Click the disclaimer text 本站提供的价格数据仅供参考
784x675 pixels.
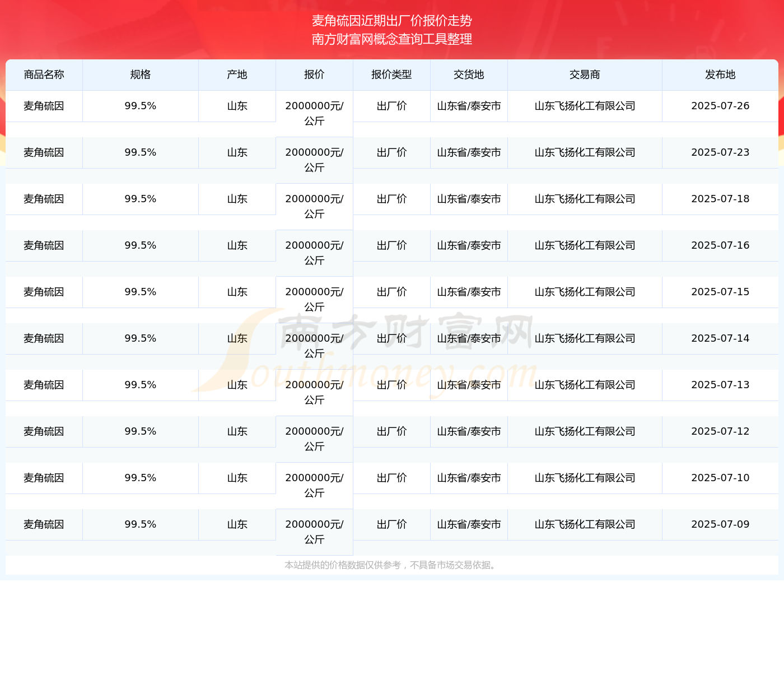(343, 565)
